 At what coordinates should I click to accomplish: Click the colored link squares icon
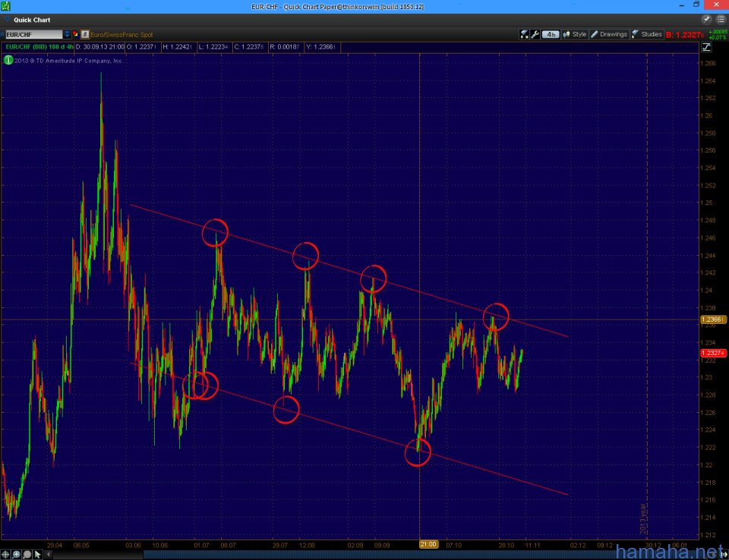pos(75,34)
